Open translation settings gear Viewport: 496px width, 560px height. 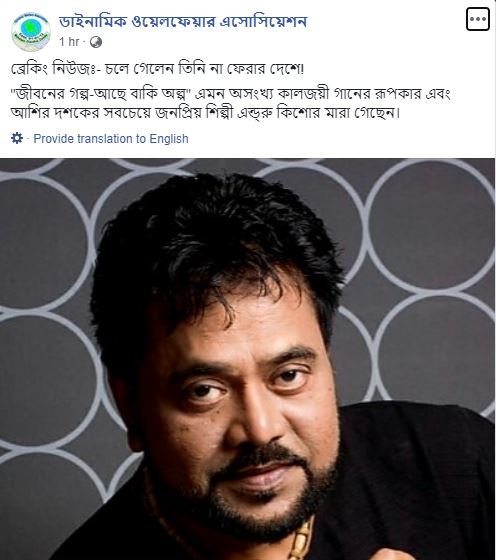point(17,138)
